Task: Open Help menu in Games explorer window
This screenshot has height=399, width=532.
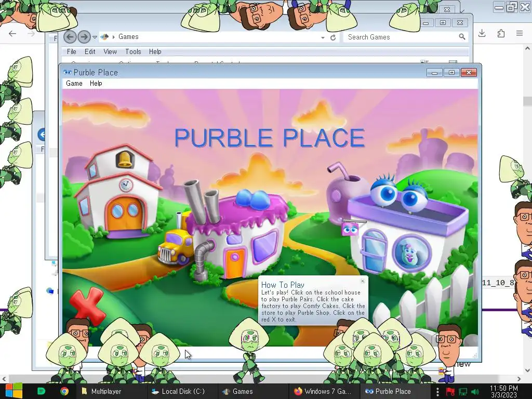Action: (155, 51)
